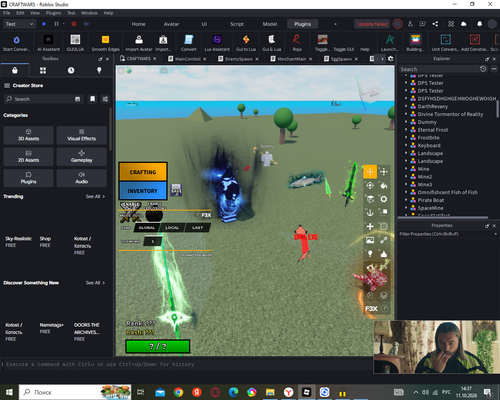This screenshot has width=500, height=400.
Task: Select the F3X Resize tool
Action: pos(384,172)
